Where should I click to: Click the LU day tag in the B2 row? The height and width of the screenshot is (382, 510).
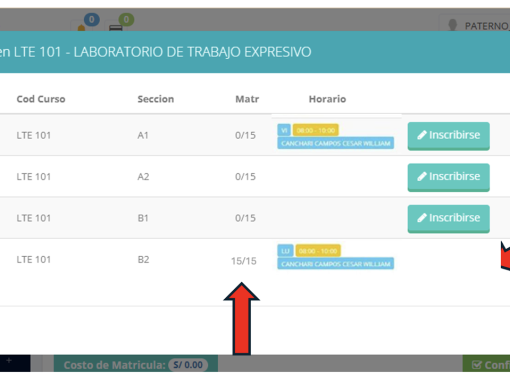pos(285,251)
